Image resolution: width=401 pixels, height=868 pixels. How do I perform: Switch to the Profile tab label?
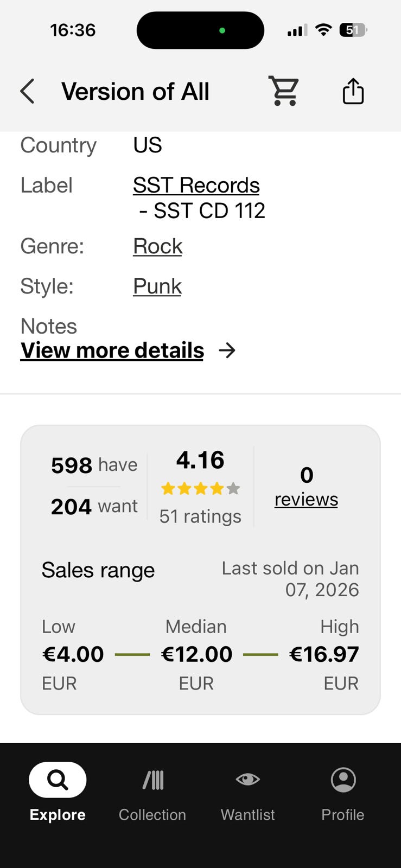[342, 814]
